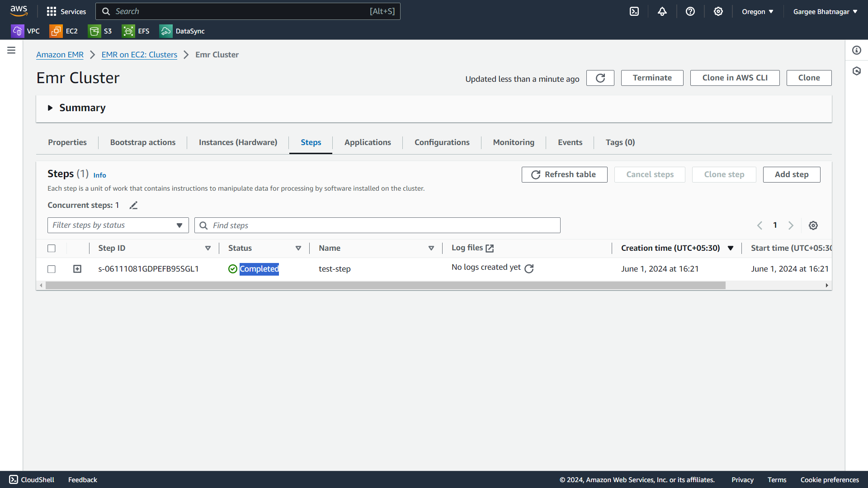Screen dimensions: 868x488
Task: Select the test-step row checkbox
Action: (x=52, y=269)
